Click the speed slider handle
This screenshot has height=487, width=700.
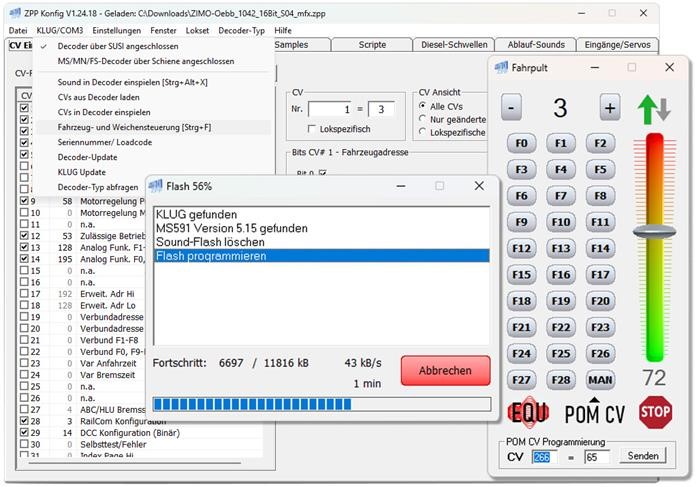coord(654,231)
